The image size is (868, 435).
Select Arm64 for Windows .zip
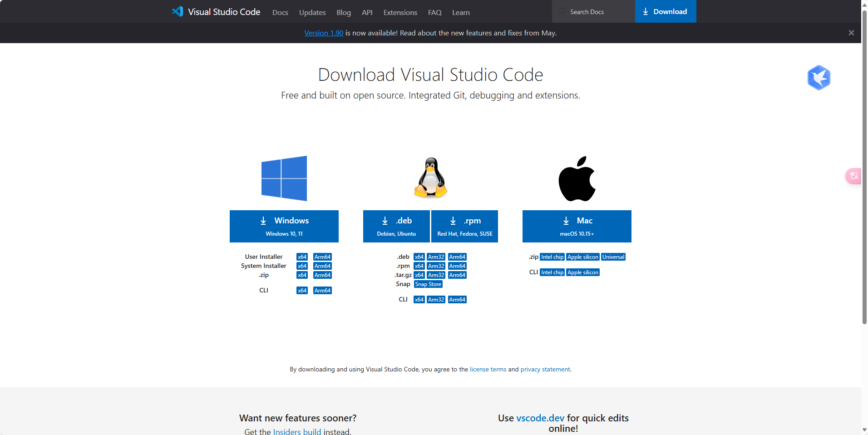click(322, 275)
